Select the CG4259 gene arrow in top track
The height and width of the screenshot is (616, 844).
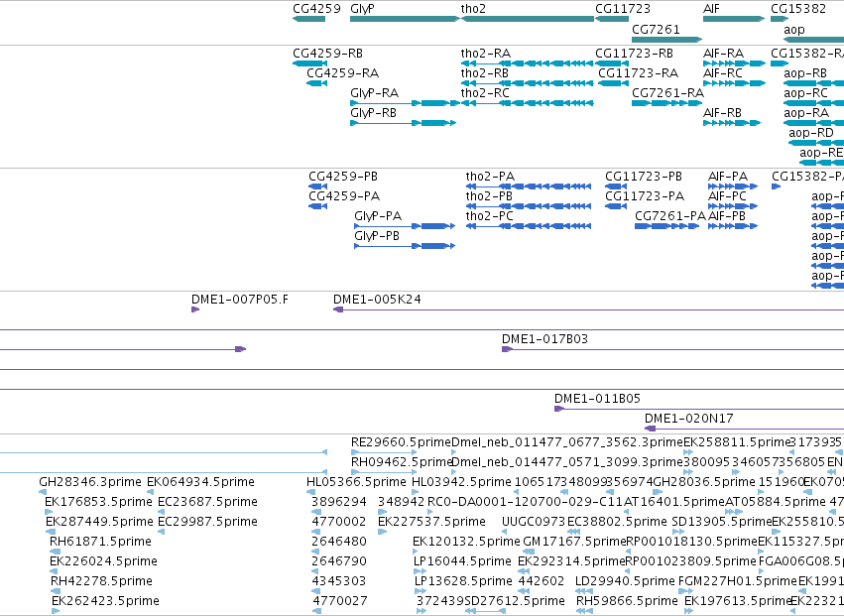point(309,19)
